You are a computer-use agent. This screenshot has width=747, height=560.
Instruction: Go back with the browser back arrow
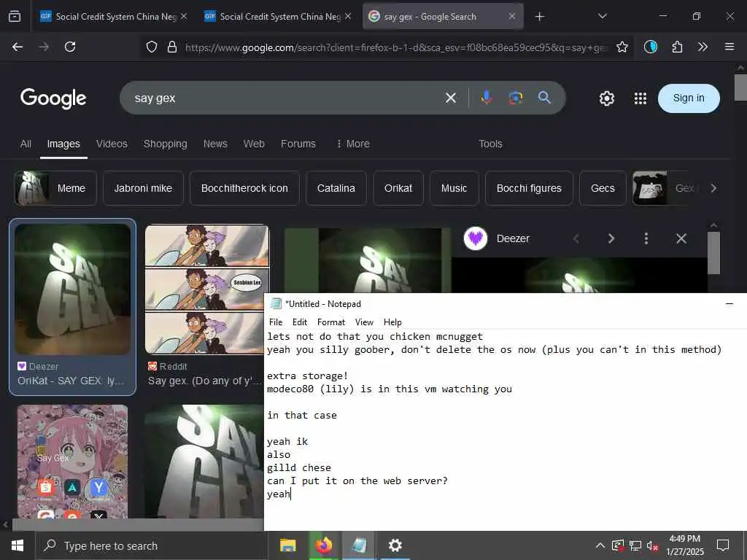[x=18, y=47]
